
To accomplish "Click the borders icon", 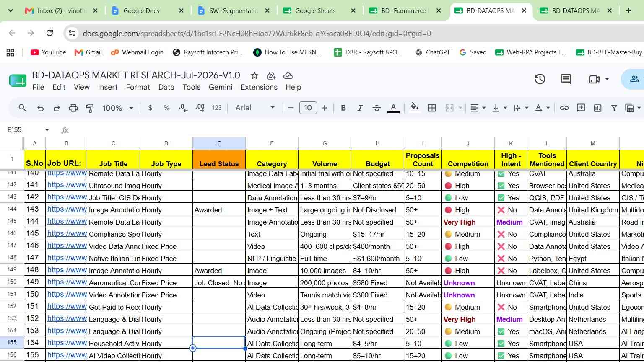I will coord(432,108).
